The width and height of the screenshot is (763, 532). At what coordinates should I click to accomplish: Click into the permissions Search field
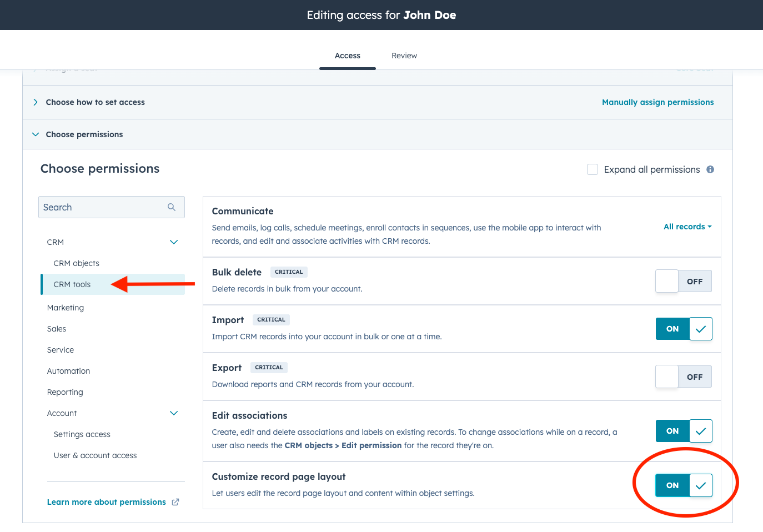103,207
